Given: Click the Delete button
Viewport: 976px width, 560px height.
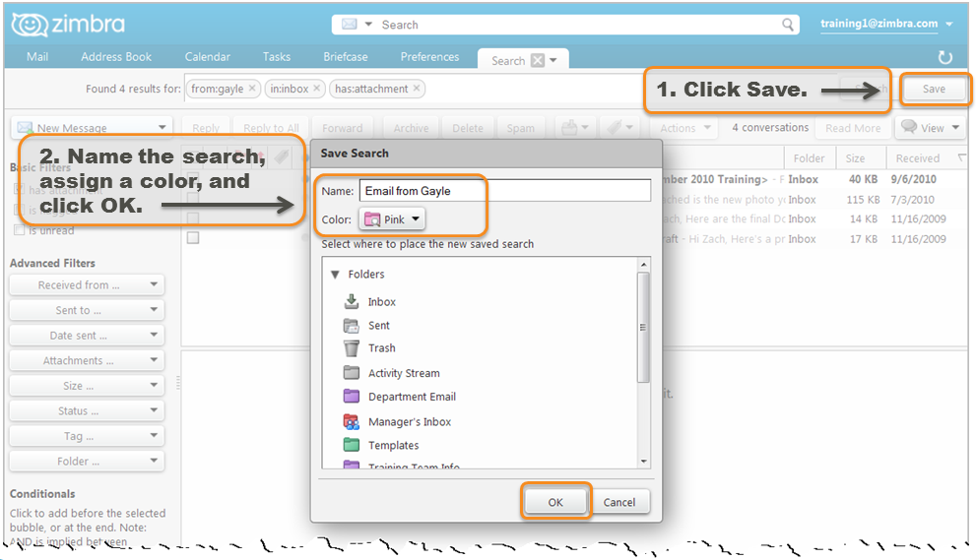Looking at the screenshot, I should point(468,128).
